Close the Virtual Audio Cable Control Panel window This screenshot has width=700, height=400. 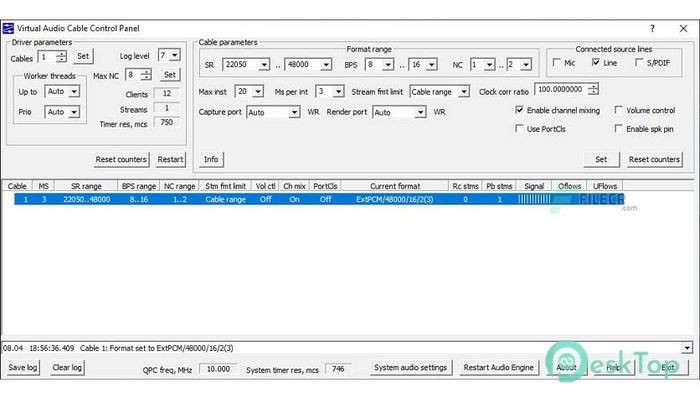coord(683,29)
